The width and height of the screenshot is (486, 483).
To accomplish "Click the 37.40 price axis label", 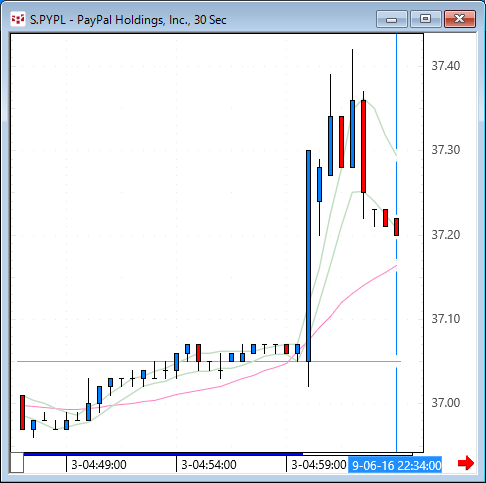I will click(x=446, y=66).
